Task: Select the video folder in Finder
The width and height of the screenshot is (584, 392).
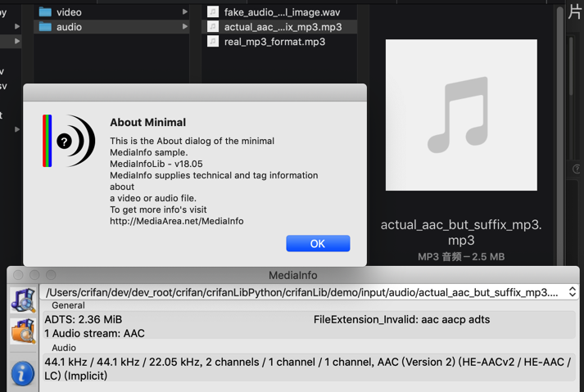Action: coord(111,12)
